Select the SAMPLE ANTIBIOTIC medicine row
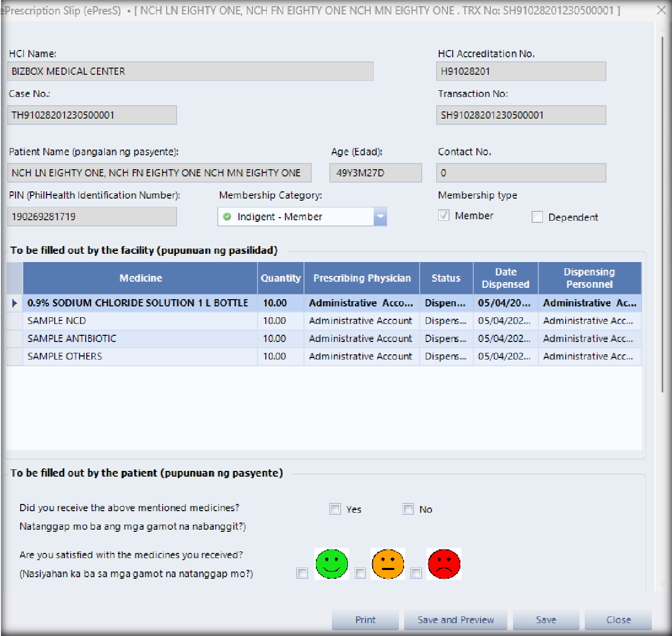This screenshot has width=672, height=636. (x=72, y=338)
